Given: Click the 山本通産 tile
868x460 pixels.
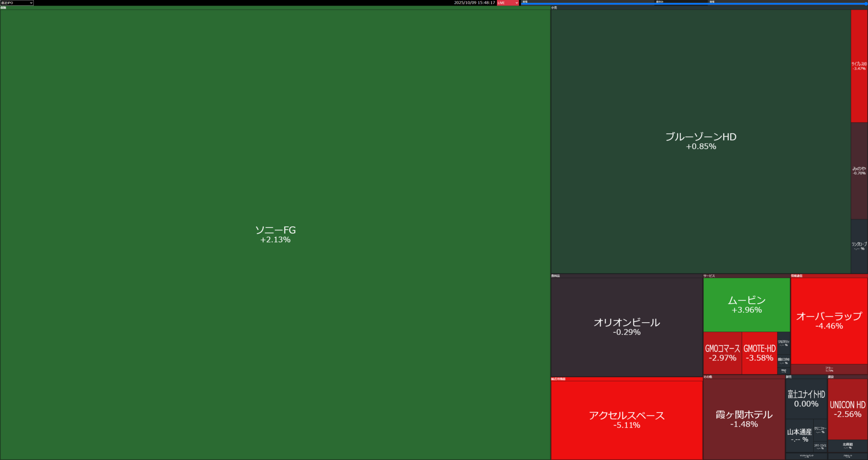Looking at the screenshot, I should click(799, 436).
